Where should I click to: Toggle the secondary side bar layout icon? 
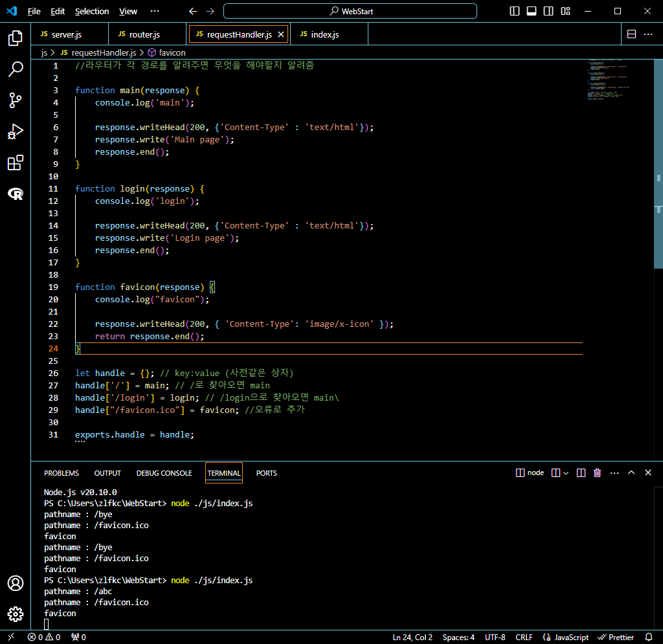[548, 12]
